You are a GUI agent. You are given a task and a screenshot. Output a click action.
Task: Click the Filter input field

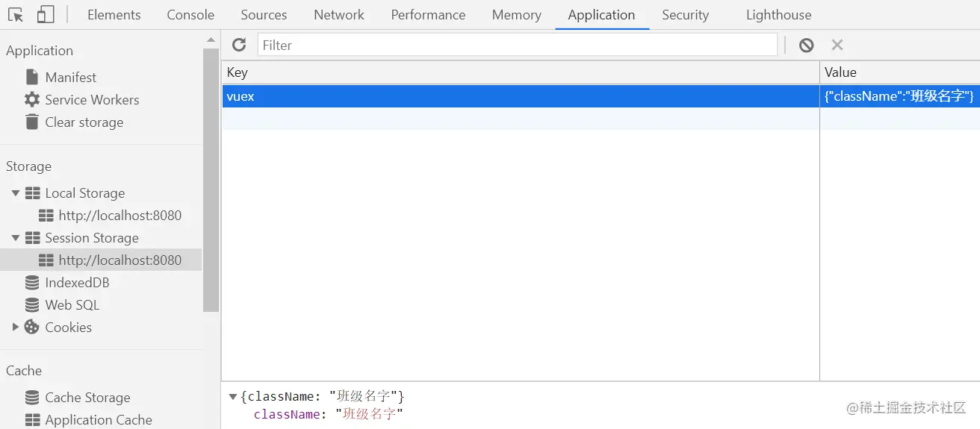(518, 45)
